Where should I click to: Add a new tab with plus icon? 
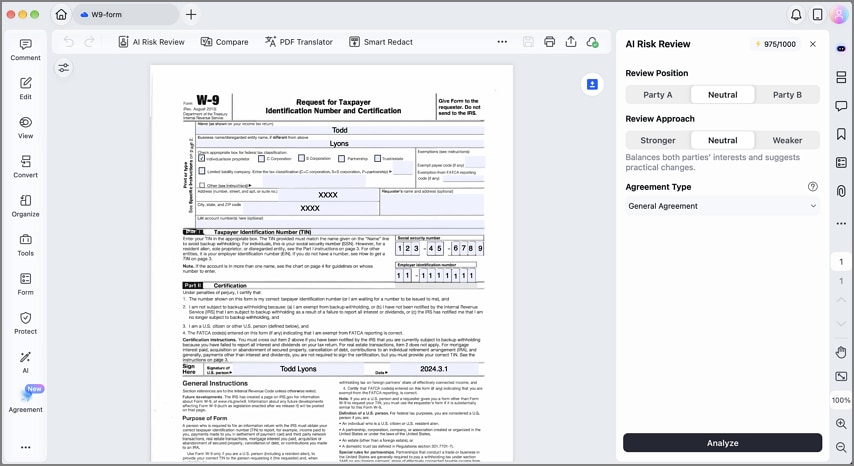pos(191,15)
